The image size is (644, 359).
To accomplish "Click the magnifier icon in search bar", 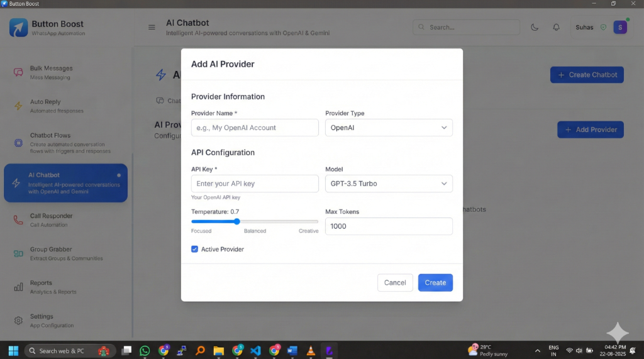I will [x=421, y=27].
